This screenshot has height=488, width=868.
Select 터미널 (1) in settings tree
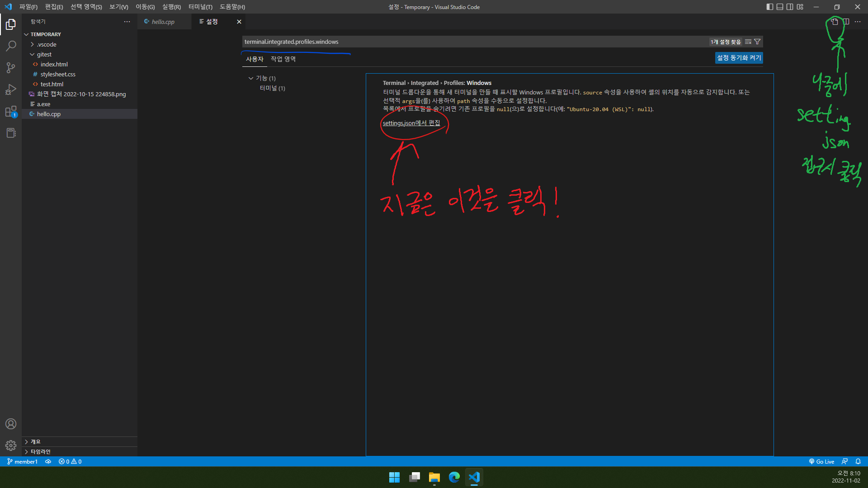pyautogui.click(x=273, y=88)
